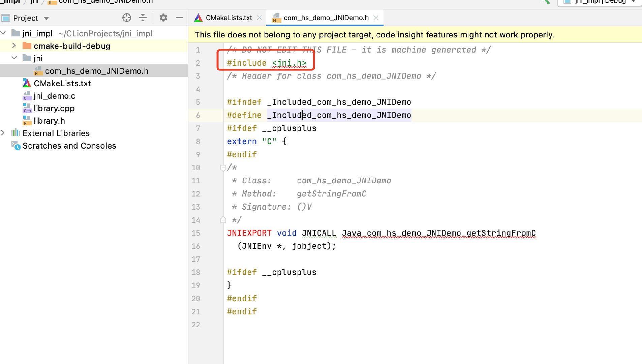Collapse the code fold at line 10
642x364 pixels.
pyautogui.click(x=223, y=168)
